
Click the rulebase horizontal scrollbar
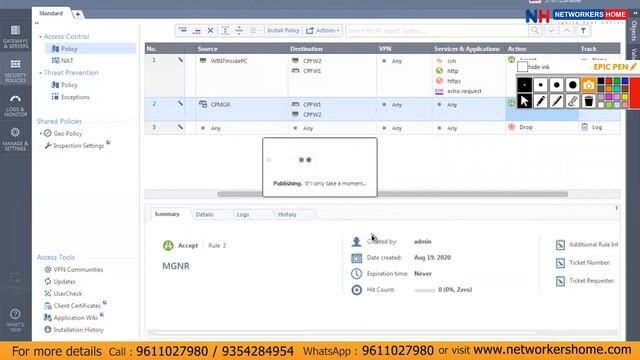392,194
